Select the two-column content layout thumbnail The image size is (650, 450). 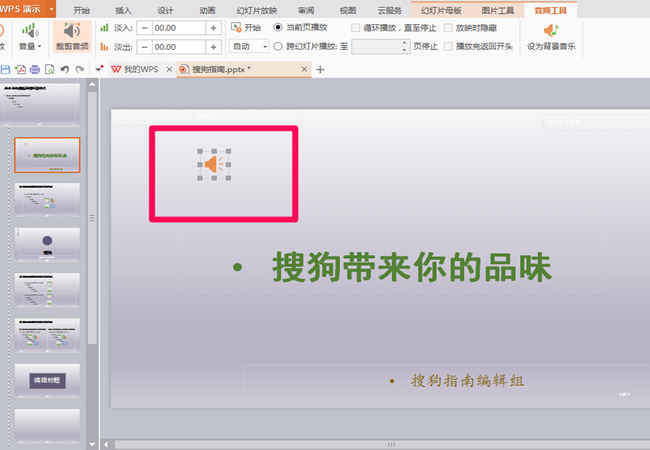click(x=47, y=335)
